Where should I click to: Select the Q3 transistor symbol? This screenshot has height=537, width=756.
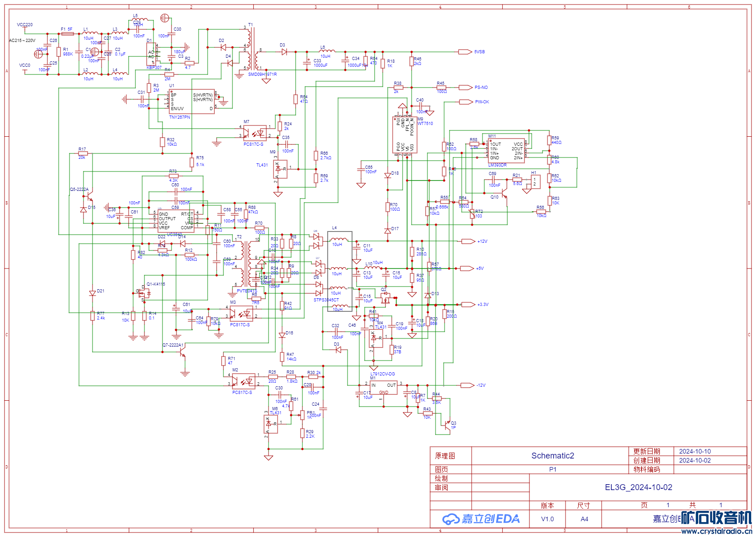pyautogui.click(x=448, y=425)
